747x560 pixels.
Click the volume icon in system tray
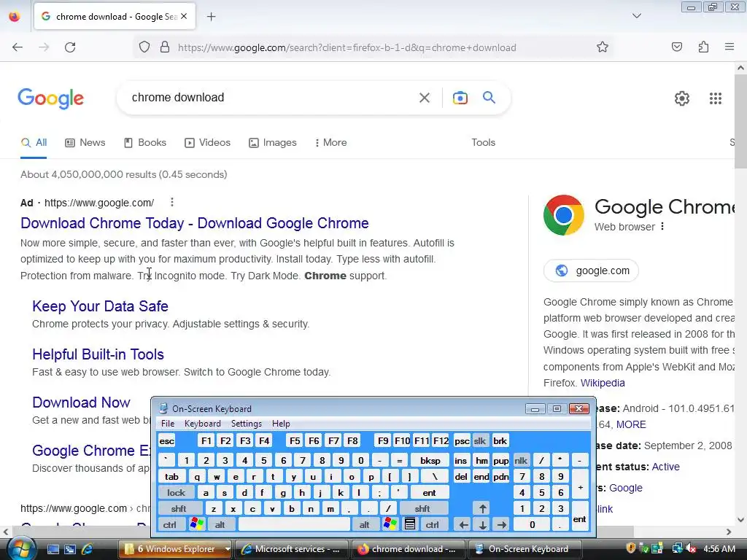pyautogui.click(x=691, y=548)
